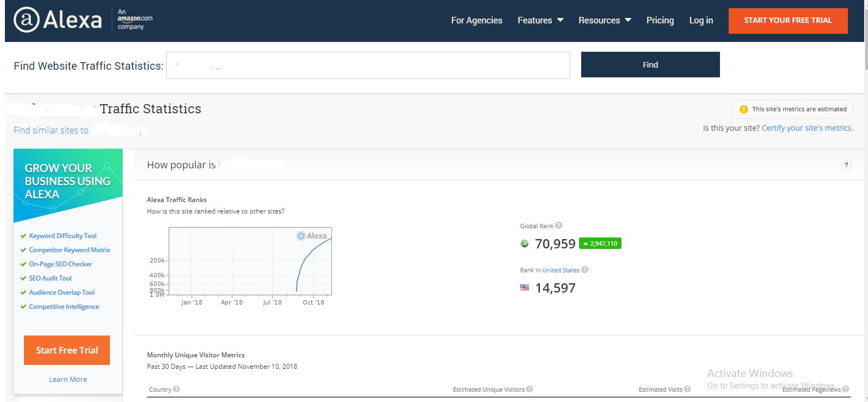
Task: Click the website search input field
Action: click(368, 65)
